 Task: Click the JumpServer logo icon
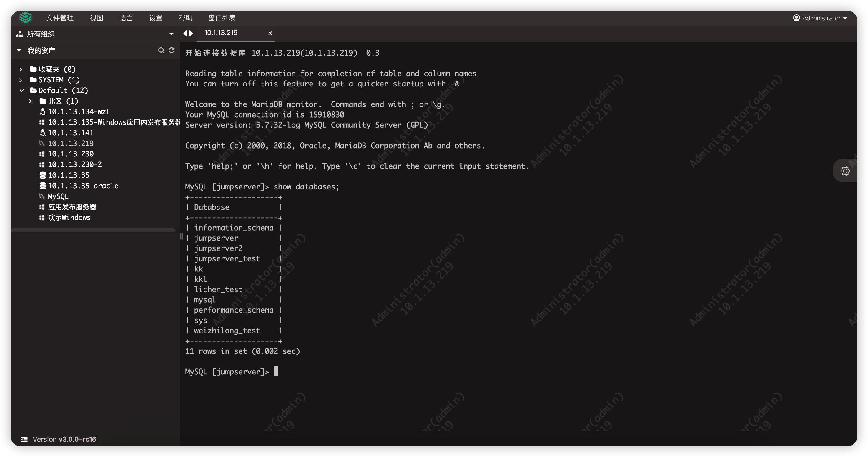26,18
